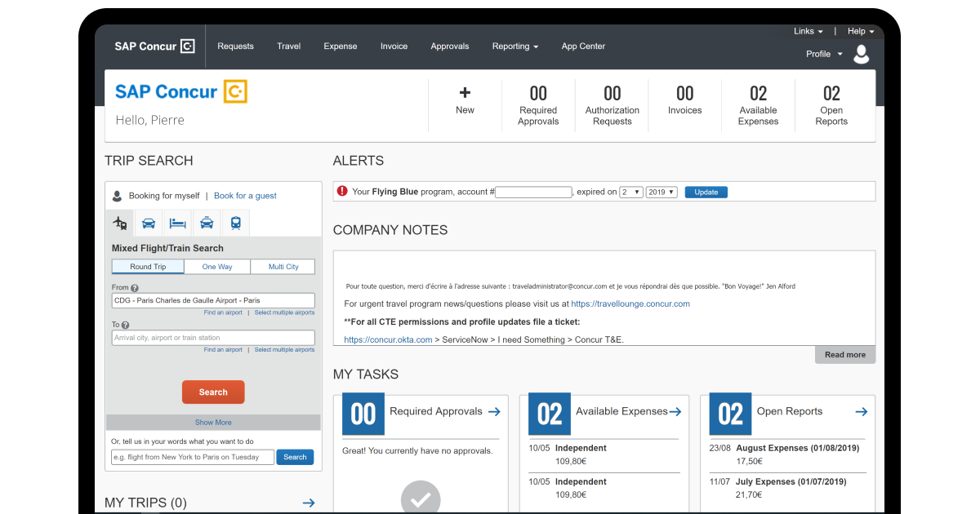Click the Available Expenses arrow in My Tasks
The width and height of the screenshot is (980, 514).
pyautogui.click(x=675, y=412)
